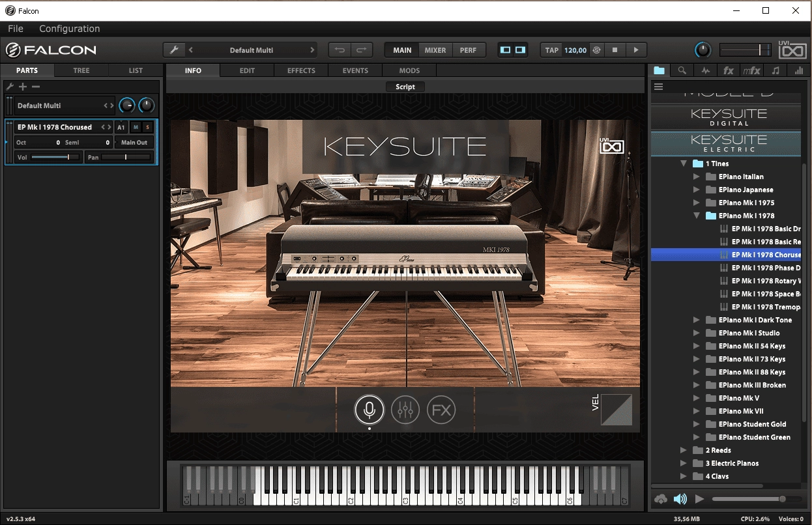
Task: Click the tempo sync icon next to 120,00
Action: 596,50
